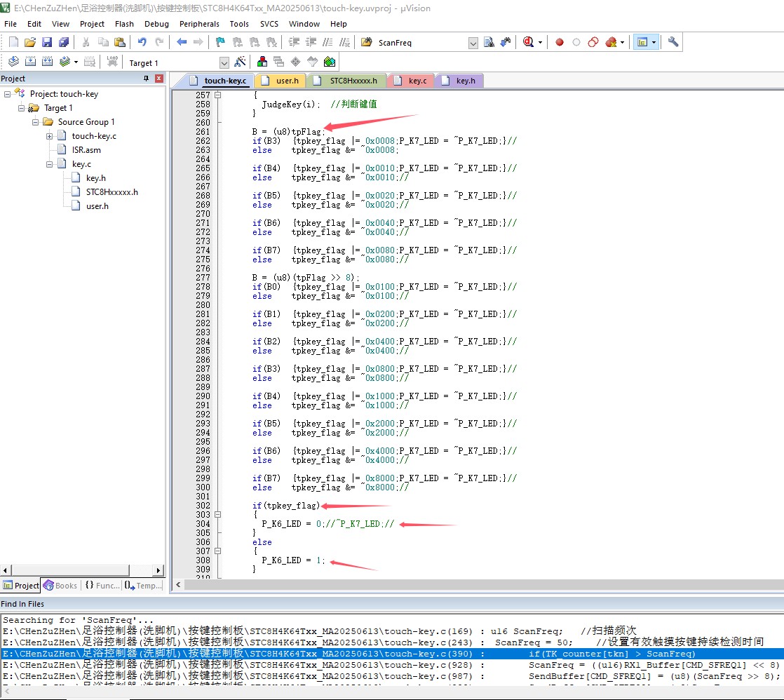Download code to flash with LOAD icon
This screenshot has height=700, width=784.
112,62
